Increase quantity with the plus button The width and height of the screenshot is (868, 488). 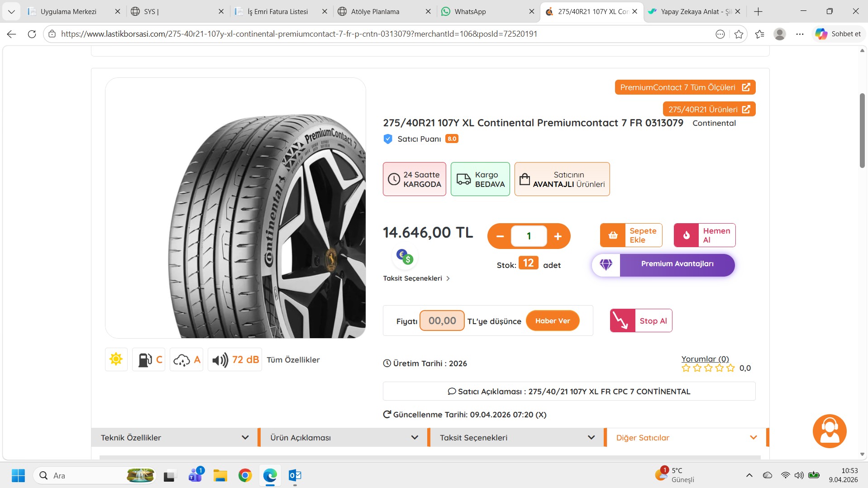(558, 236)
